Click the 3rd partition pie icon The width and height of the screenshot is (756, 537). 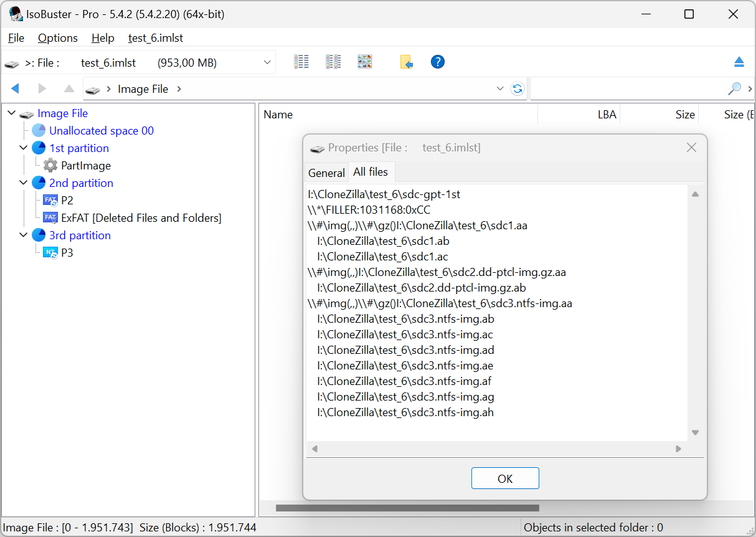click(x=39, y=235)
